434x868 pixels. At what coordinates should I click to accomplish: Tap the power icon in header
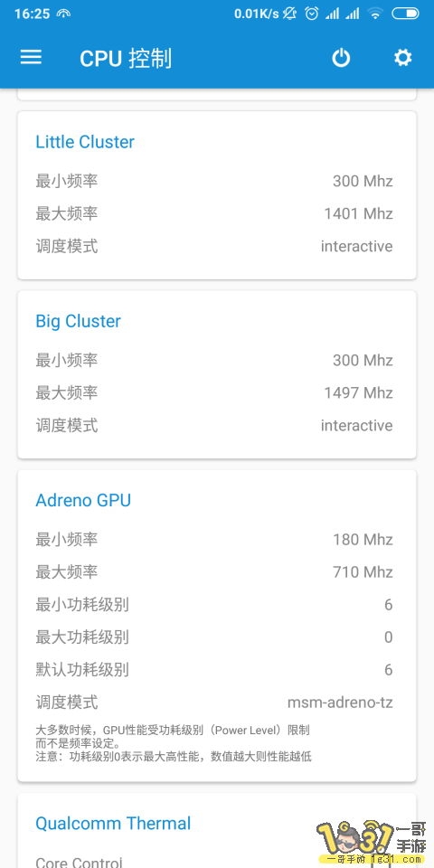click(341, 58)
